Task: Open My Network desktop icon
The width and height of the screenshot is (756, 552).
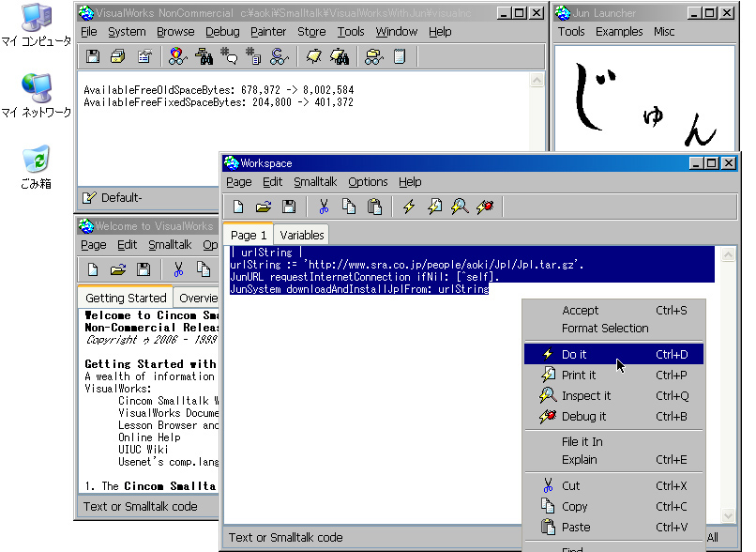Action: (x=37, y=96)
